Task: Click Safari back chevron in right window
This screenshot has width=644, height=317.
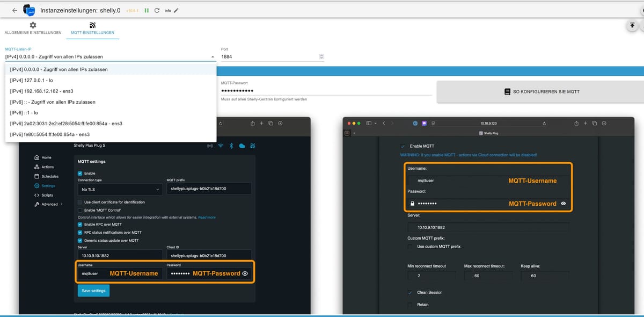Action: (384, 123)
